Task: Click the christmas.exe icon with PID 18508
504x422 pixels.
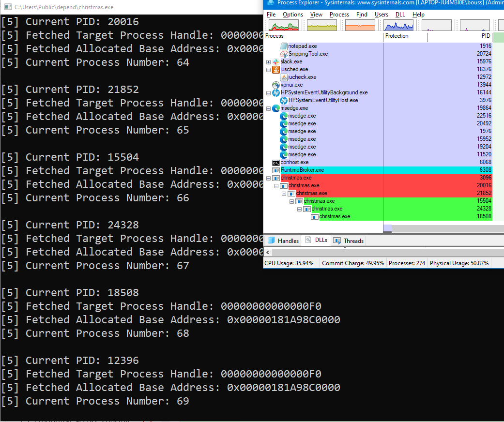Action: (x=315, y=217)
